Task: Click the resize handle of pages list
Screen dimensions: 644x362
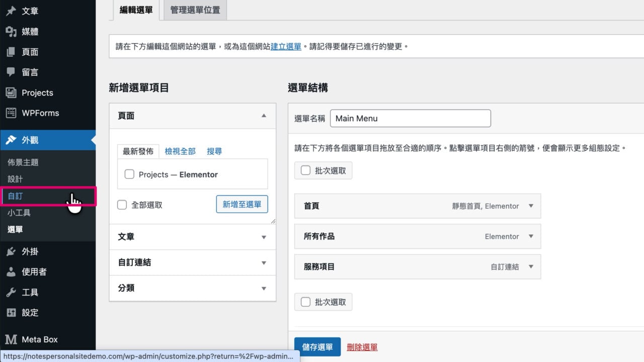Action: [x=273, y=221]
